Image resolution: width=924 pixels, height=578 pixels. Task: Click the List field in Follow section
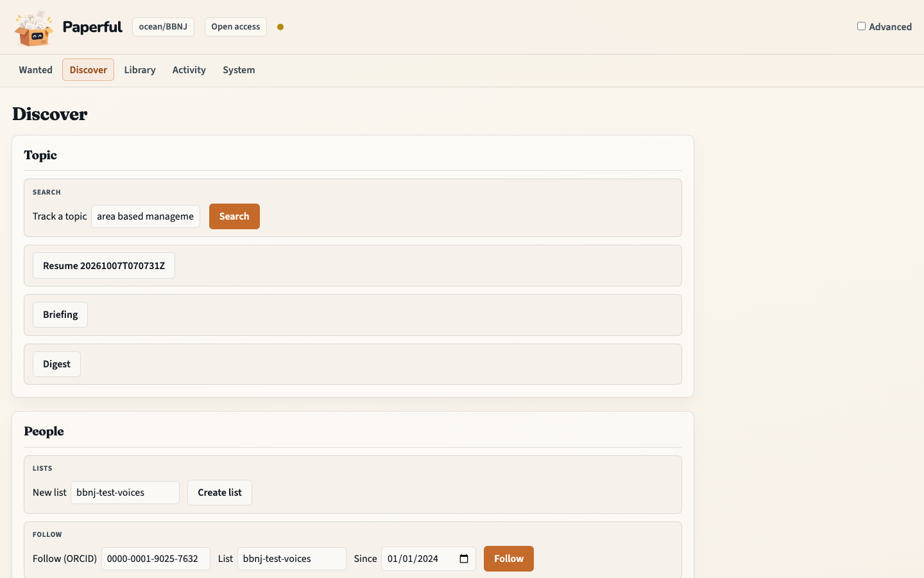[292, 559]
